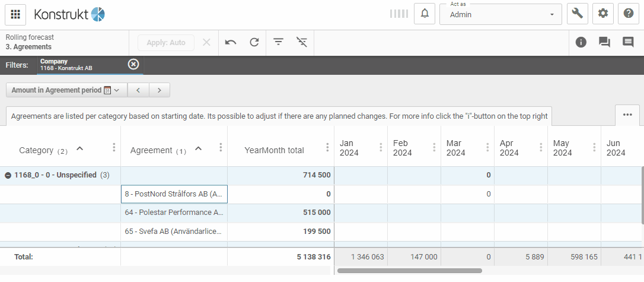Viewport: 644px width, 282px height.
Task: Open the Category column menu dots
Action: (x=114, y=147)
